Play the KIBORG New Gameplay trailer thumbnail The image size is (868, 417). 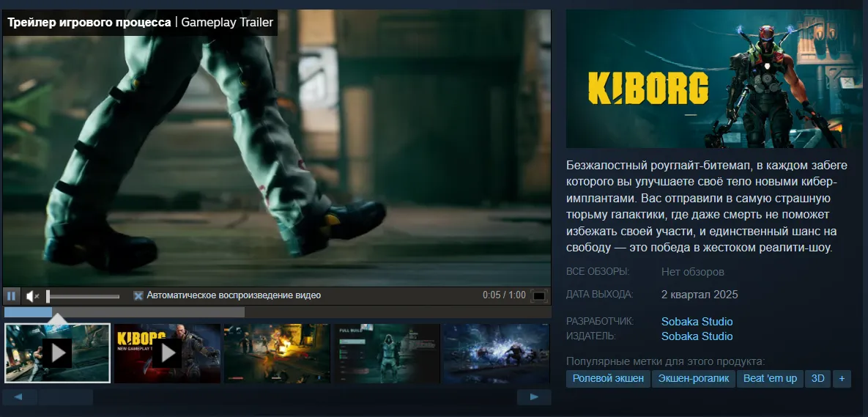tap(167, 353)
